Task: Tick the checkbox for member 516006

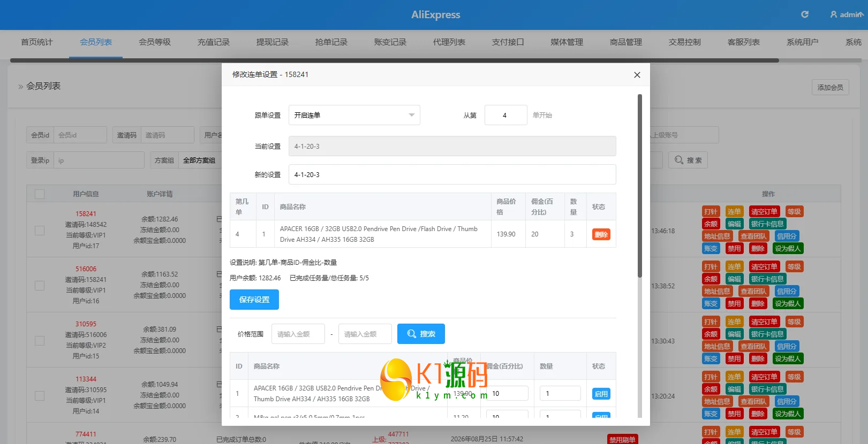Action: (x=40, y=285)
